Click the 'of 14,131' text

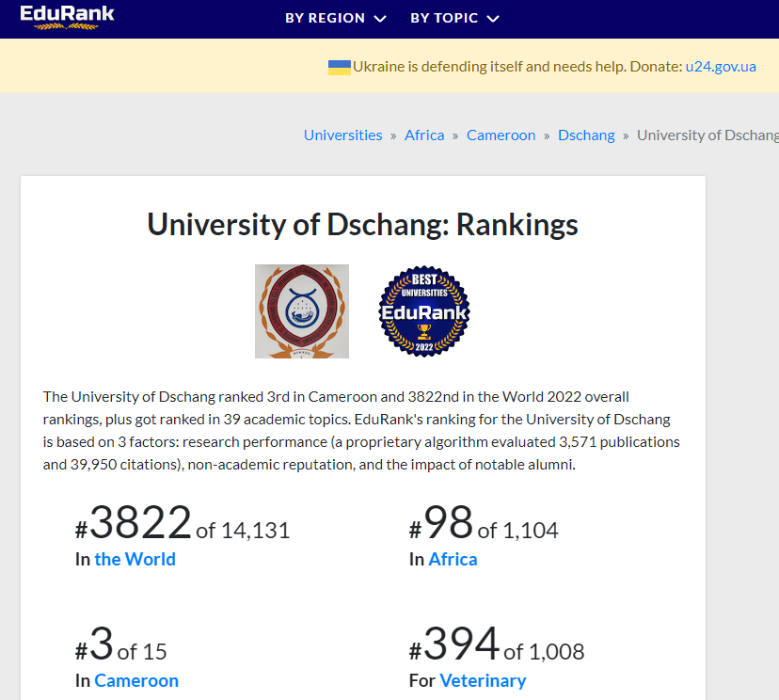[243, 531]
